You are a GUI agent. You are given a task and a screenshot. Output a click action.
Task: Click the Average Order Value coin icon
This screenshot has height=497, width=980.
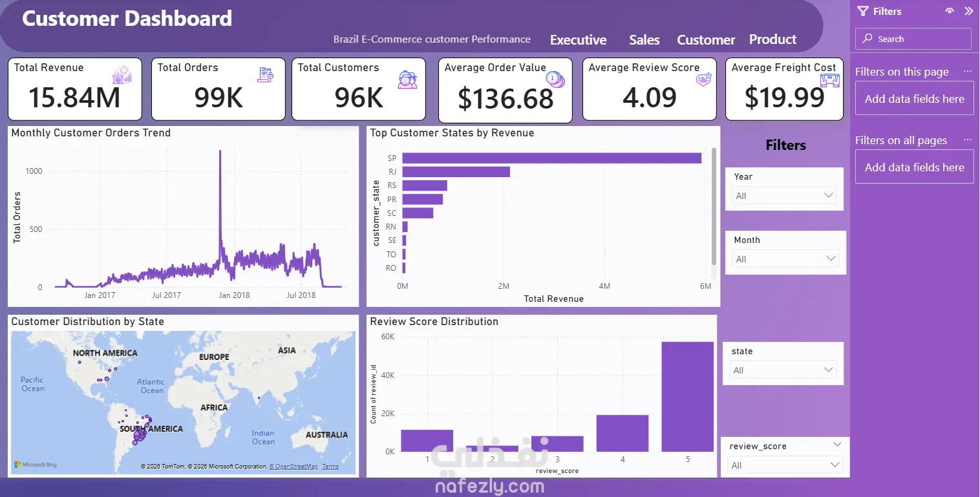click(555, 79)
